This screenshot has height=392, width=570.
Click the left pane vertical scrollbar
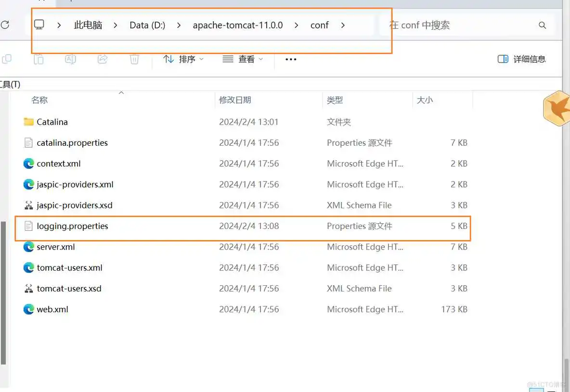pos(3,292)
